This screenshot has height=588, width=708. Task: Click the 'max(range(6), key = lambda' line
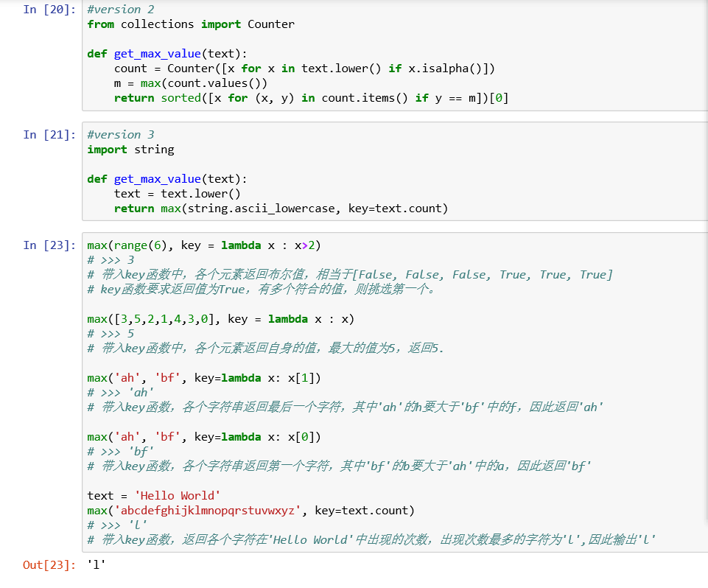pyautogui.click(x=204, y=245)
